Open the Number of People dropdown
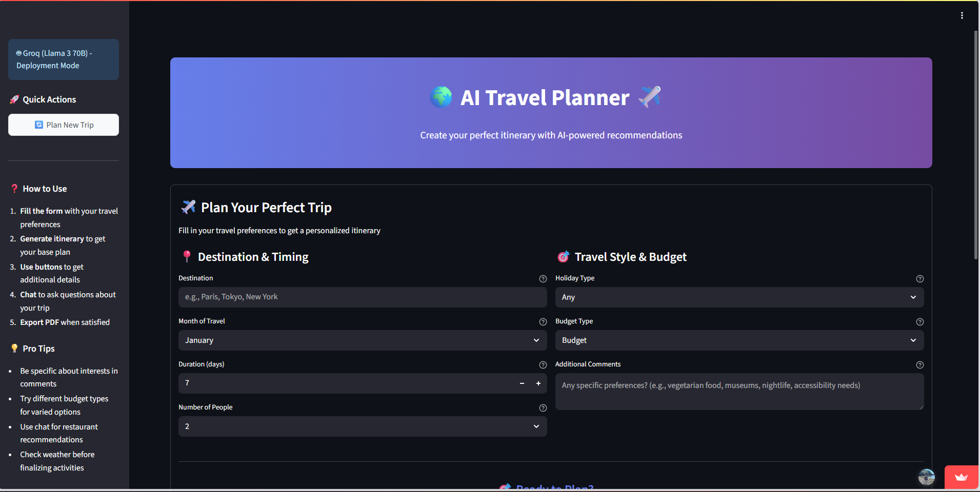Image resolution: width=980 pixels, height=492 pixels. pos(363,426)
